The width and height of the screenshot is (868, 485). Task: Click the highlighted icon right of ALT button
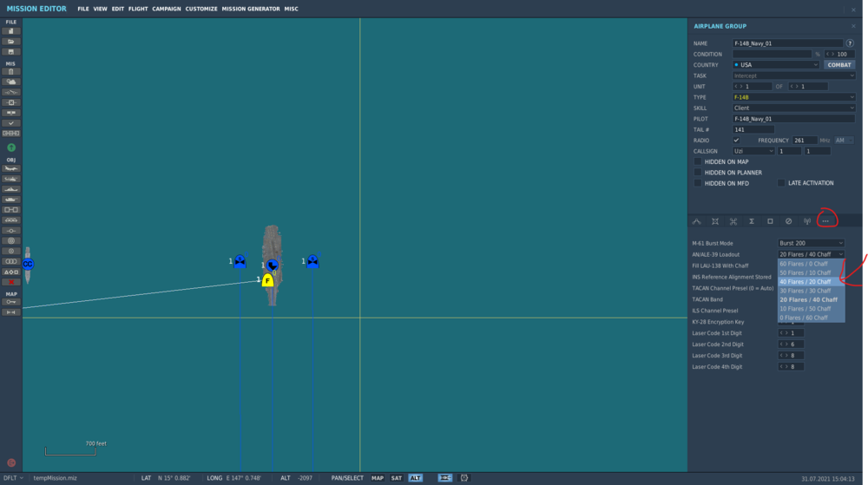[x=445, y=478]
